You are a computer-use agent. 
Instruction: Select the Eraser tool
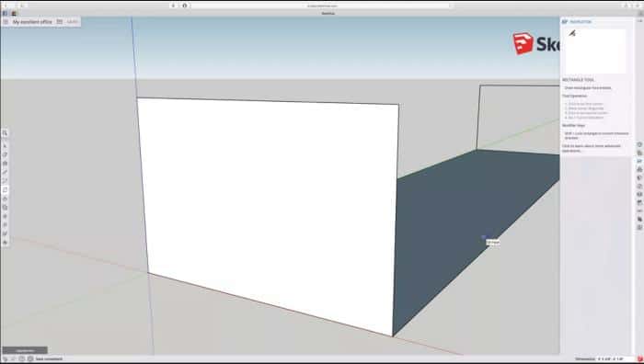pos(5,154)
